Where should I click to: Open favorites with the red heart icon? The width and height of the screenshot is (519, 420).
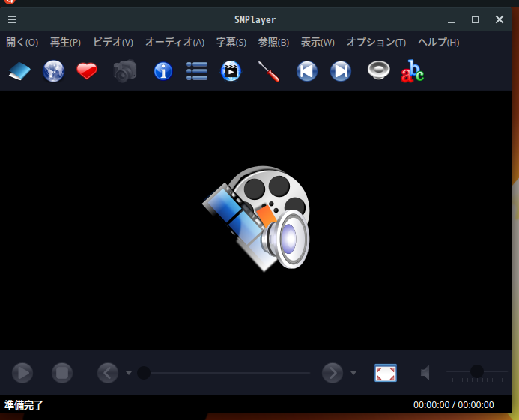(87, 71)
